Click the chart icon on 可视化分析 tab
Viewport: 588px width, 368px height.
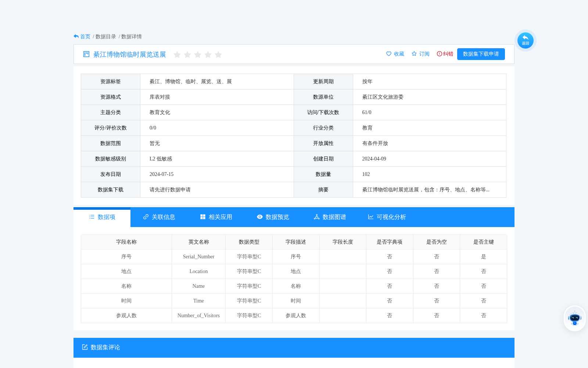[x=371, y=217]
